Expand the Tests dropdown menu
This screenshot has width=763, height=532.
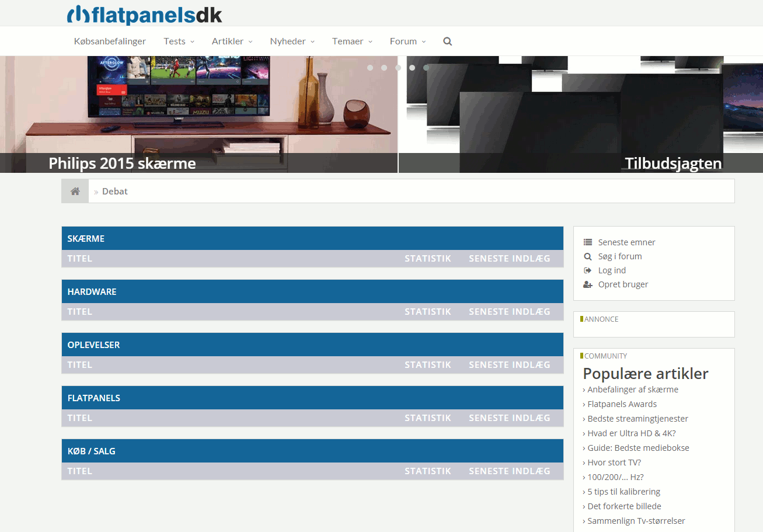[x=179, y=41]
